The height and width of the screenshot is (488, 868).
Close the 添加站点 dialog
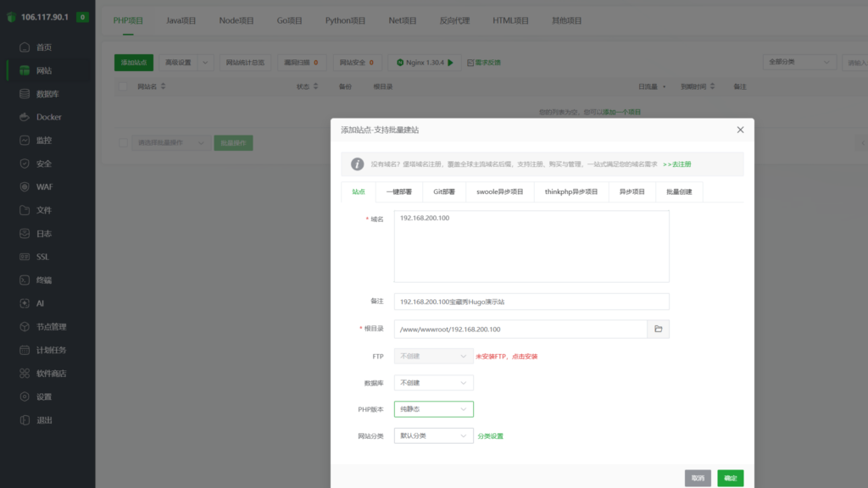click(740, 130)
